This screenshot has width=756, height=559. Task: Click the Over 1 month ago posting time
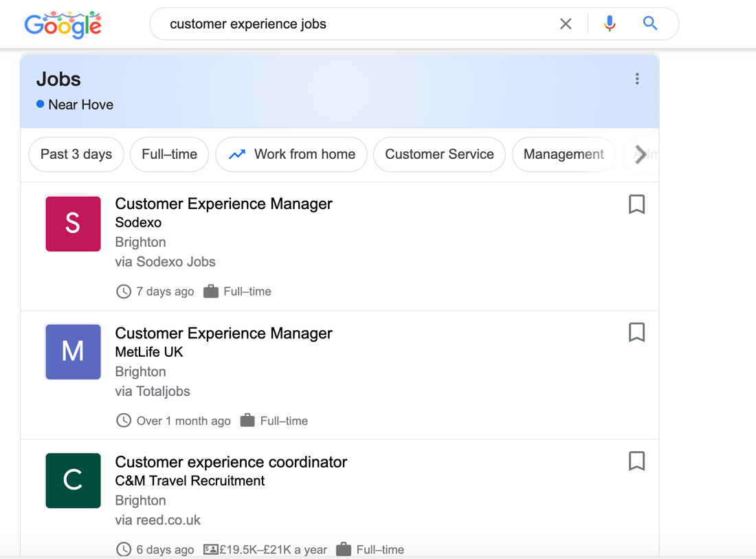[x=184, y=421]
